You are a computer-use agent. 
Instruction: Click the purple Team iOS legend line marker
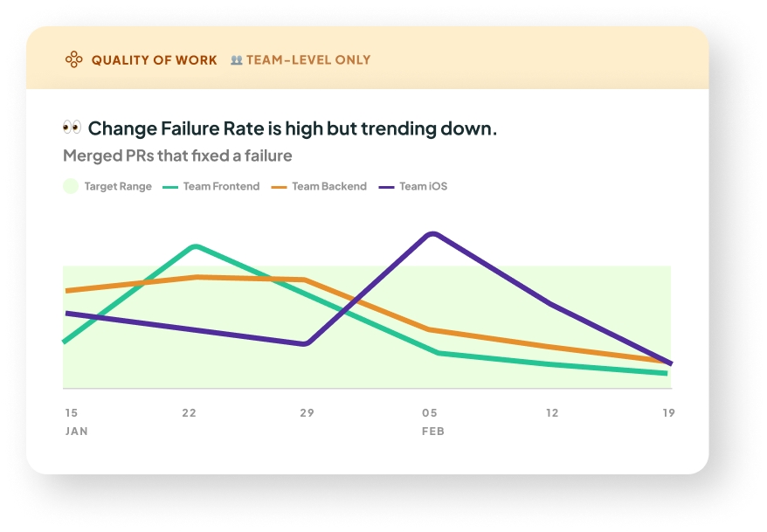387,186
